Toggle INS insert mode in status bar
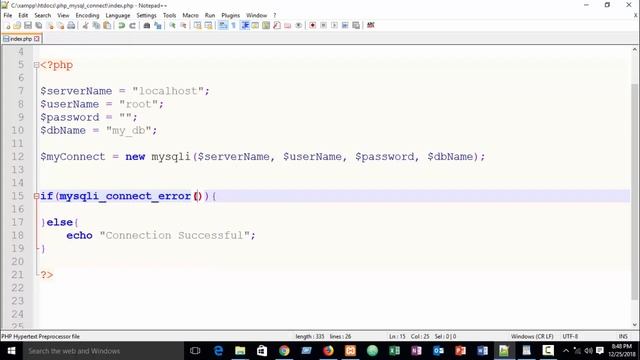This screenshot has height=360, width=640. pos(623,337)
